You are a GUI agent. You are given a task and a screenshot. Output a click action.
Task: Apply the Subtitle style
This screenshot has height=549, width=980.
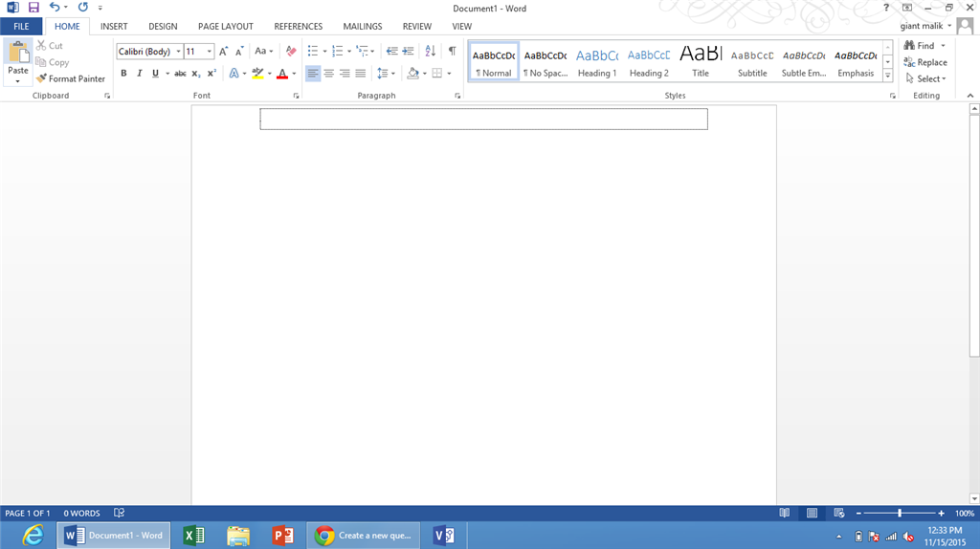point(752,62)
